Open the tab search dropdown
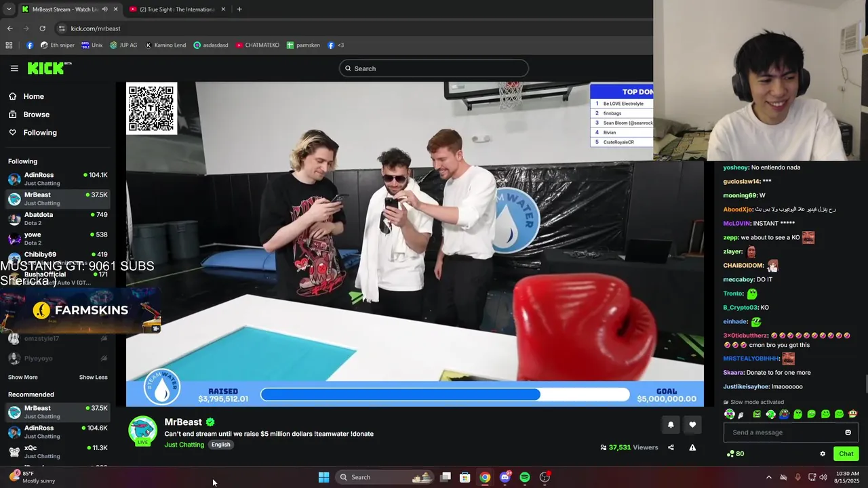Screen dimensions: 868x488 click(x=8, y=9)
